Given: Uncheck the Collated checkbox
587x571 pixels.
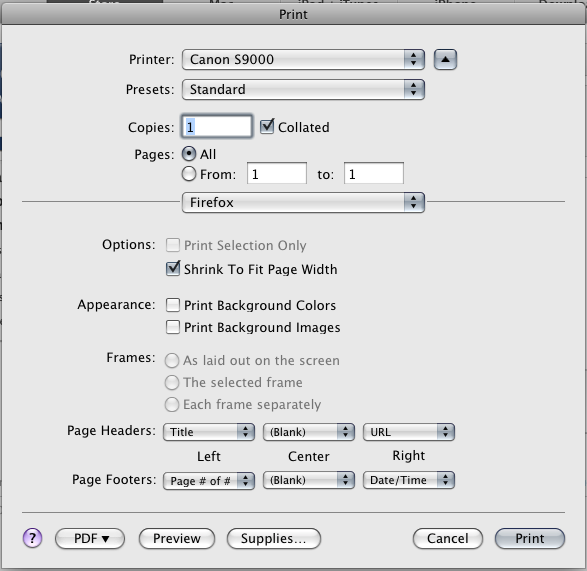Looking at the screenshot, I should [267, 127].
